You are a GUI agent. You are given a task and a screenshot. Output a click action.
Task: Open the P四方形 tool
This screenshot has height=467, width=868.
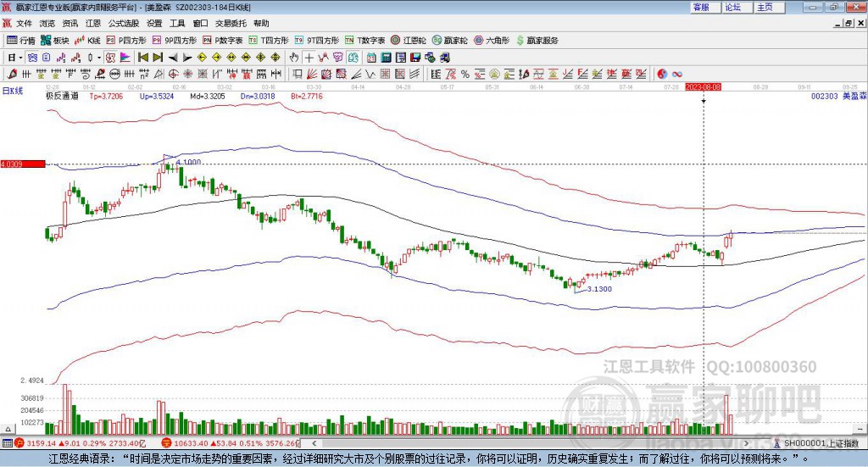(126, 41)
